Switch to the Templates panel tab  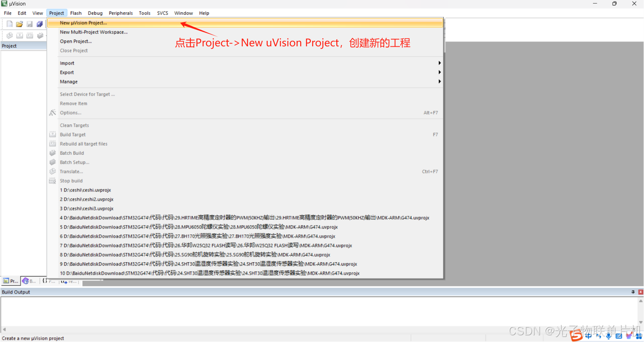[69, 281]
